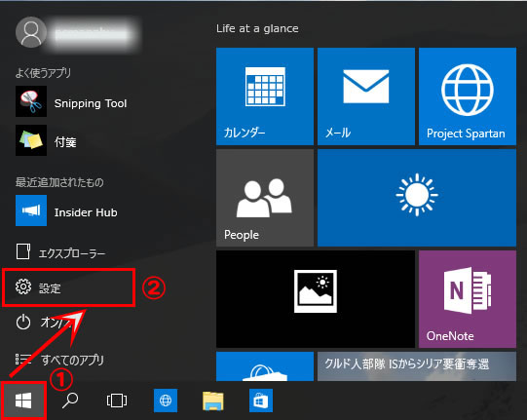The image size is (527, 420).
Task: Click the Life at a glance group header
Action: pos(257,29)
